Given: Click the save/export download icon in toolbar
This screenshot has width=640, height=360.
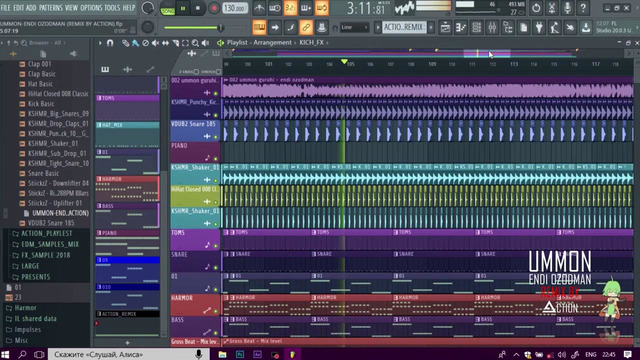Looking at the screenshot, I should pos(586,27).
